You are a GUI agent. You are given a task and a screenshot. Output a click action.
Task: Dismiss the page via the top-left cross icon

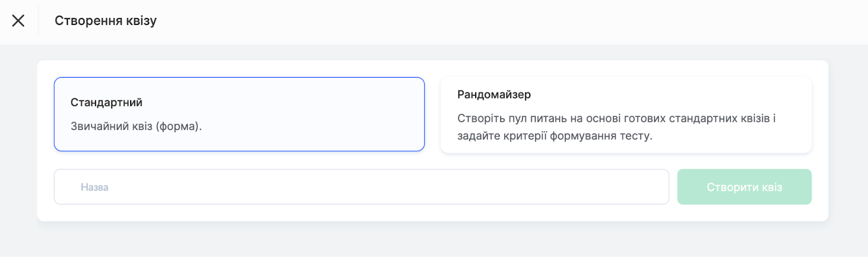tap(18, 21)
